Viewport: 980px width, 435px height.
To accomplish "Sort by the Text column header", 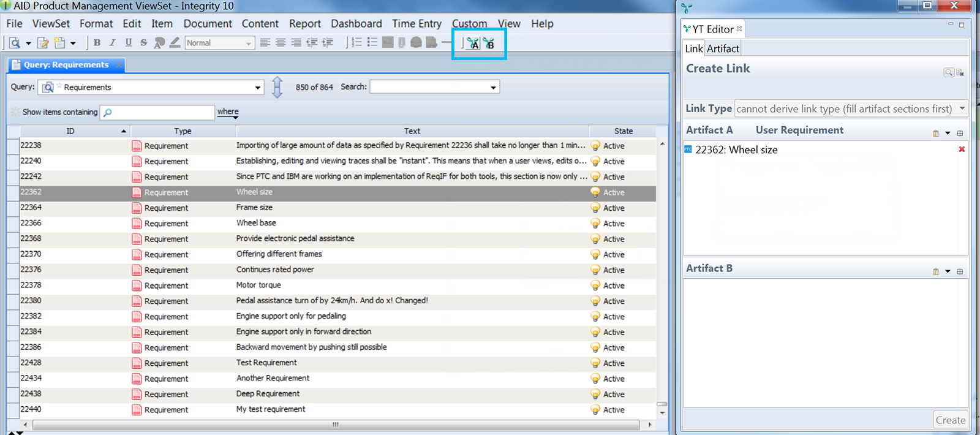I will 412,131.
